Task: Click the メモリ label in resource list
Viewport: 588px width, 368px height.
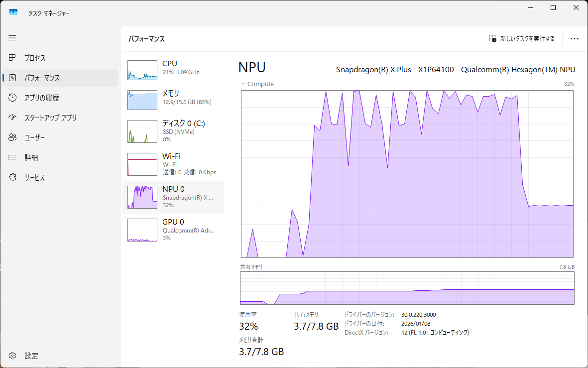Action: 171,93
